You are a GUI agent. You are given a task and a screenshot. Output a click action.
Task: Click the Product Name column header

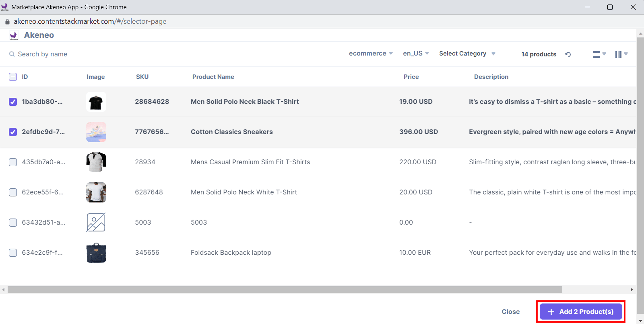pos(213,77)
